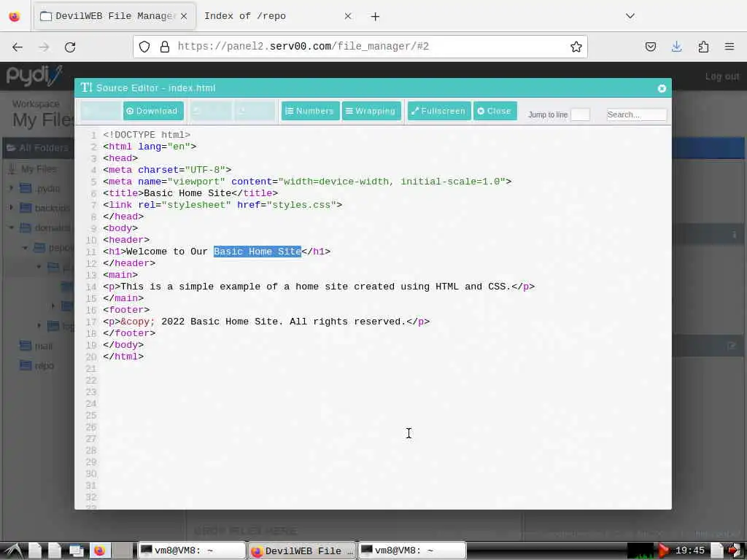This screenshot has width=747, height=560.
Task: Expand the backups folder arrow
Action: click(12, 208)
